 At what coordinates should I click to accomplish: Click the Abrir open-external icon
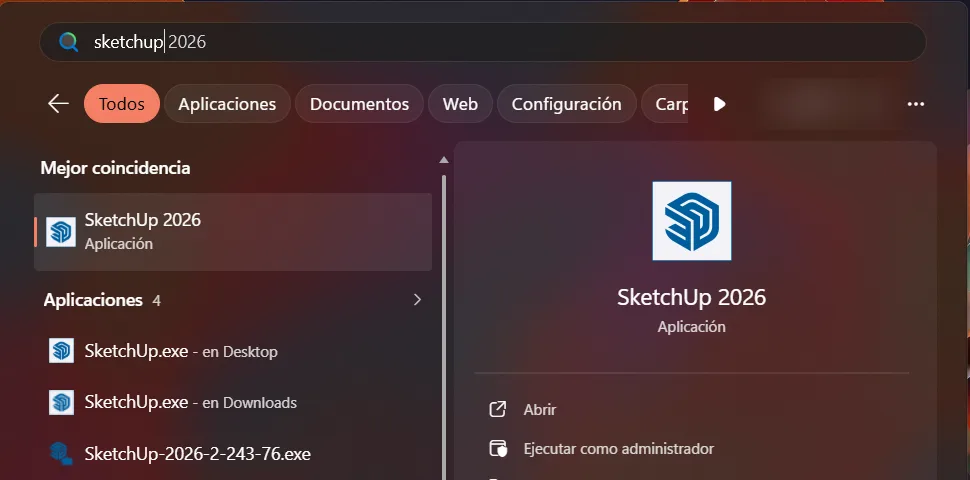click(x=497, y=409)
